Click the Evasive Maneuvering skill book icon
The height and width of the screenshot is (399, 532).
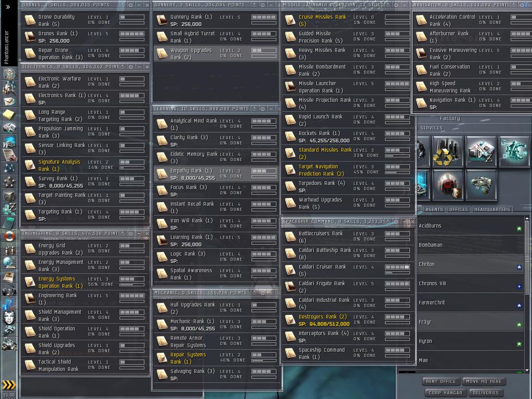421,54
